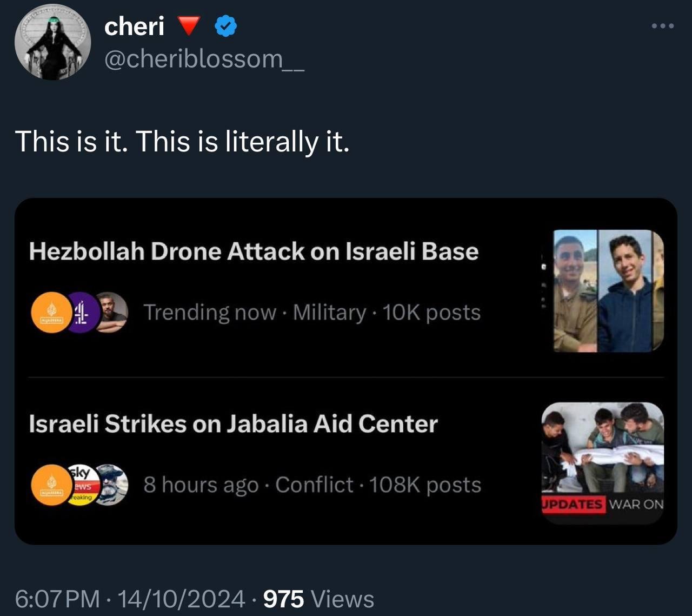Screen dimensions: 692x616
Task: Open the @cheriblossom__ handle link
Action: click(x=204, y=59)
